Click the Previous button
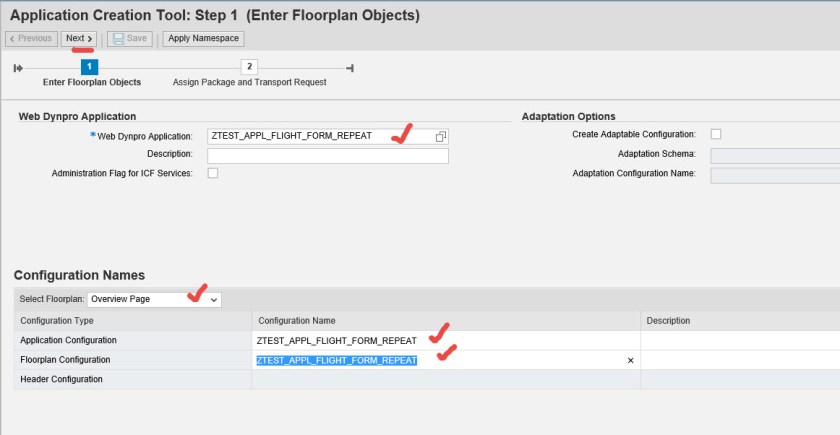This screenshot has width=840, height=435. tap(30, 39)
